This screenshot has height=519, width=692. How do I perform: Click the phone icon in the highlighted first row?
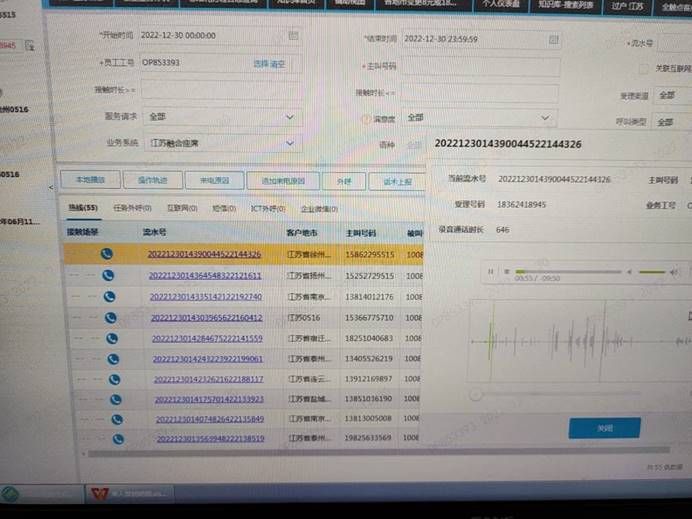(x=107, y=254)
